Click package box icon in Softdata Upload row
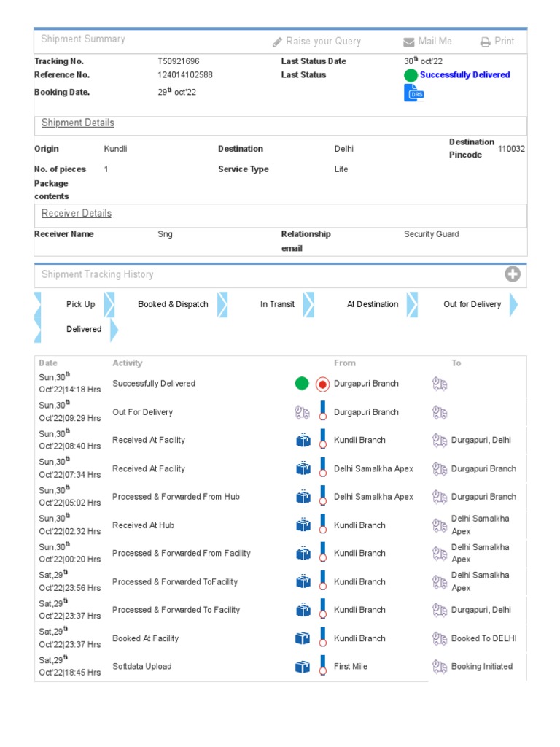The height and width of the screenshot is (747, 560). pos(303,667)
